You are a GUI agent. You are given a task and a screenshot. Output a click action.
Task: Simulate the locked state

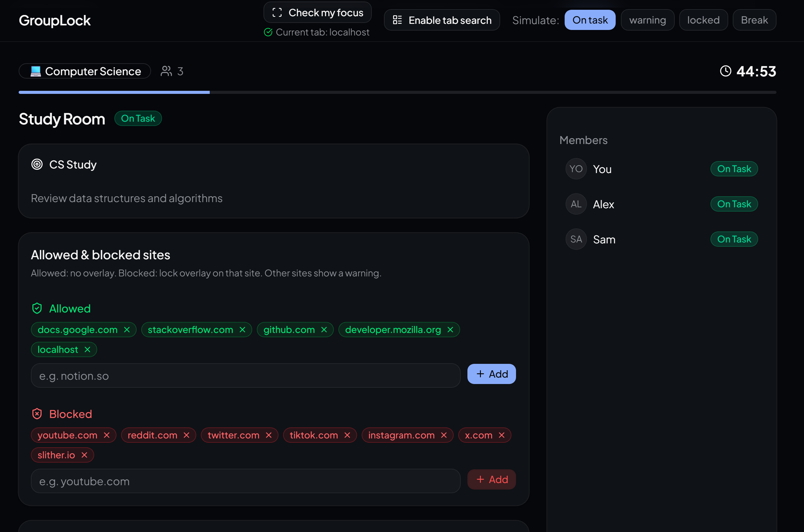703,20
